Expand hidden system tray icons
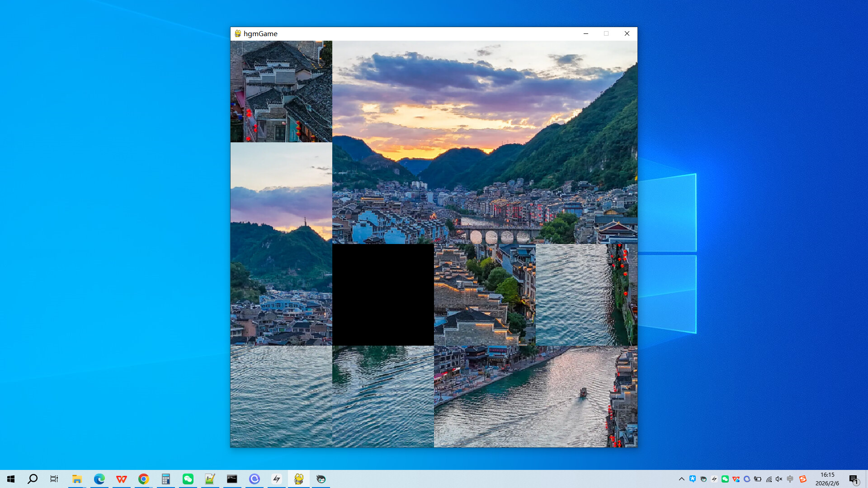This screenshot has height=488, width=868. coord(681,479)
